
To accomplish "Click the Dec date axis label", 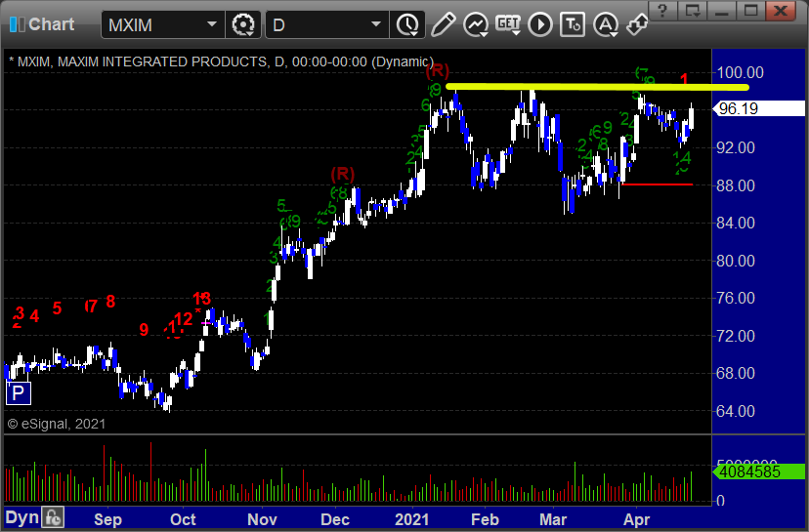I will [x=335, y=519].
